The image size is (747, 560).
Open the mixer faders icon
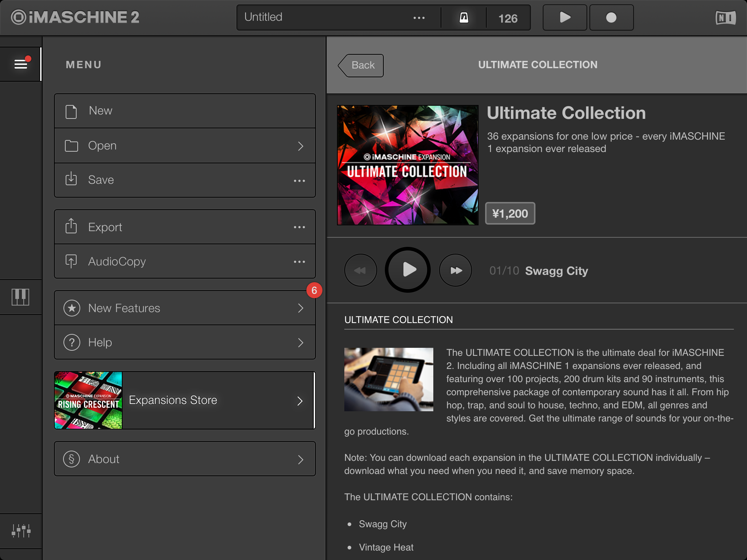(21, 531)
